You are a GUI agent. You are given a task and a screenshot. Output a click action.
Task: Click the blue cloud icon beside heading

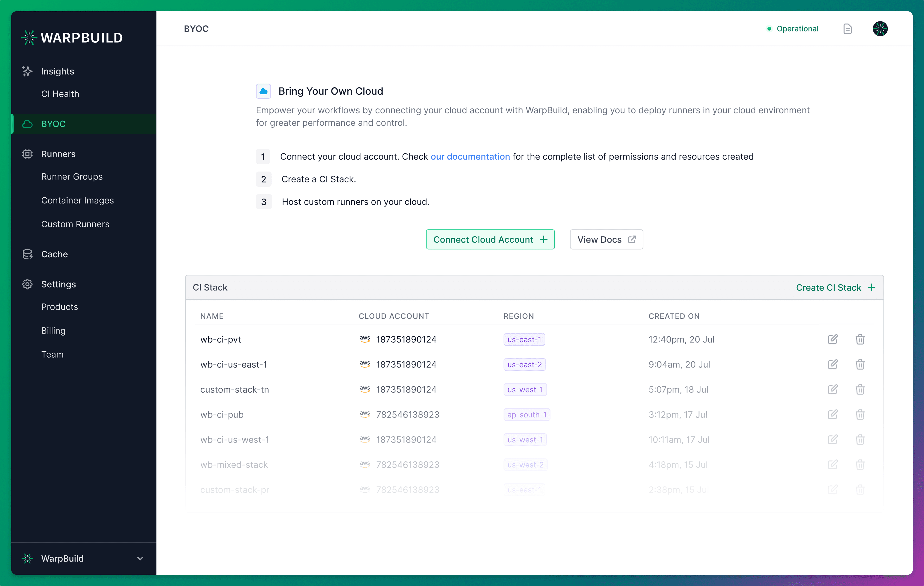tap(263, 91)
